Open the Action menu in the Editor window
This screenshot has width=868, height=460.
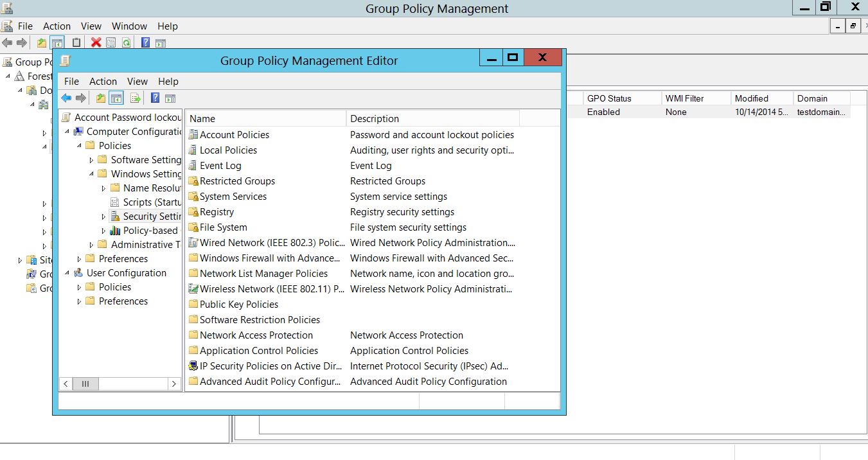point(103,82)
